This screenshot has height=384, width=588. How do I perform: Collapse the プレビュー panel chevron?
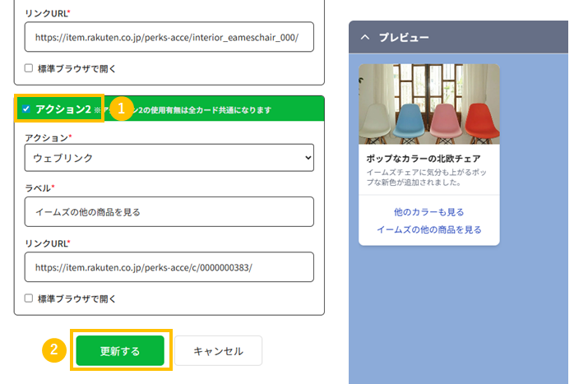click(x=364, y=38)
